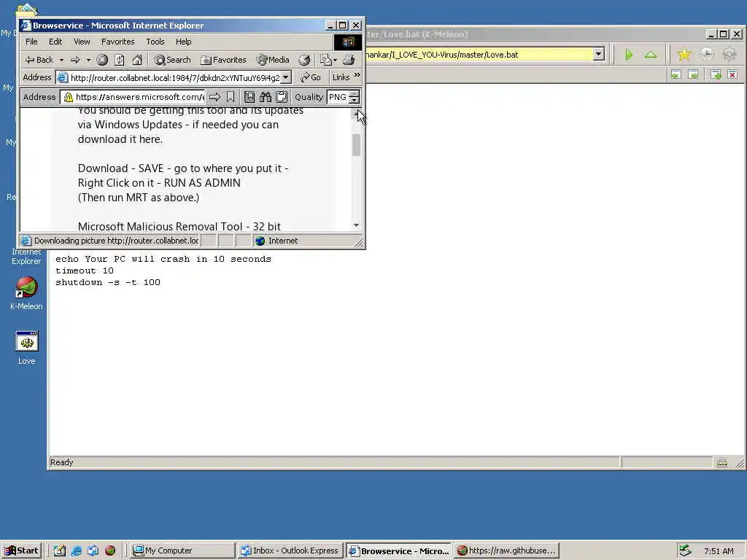Click the Start button
Image resolution: width=747 pixels, height=560 pixels.
(x=21, y=551)
